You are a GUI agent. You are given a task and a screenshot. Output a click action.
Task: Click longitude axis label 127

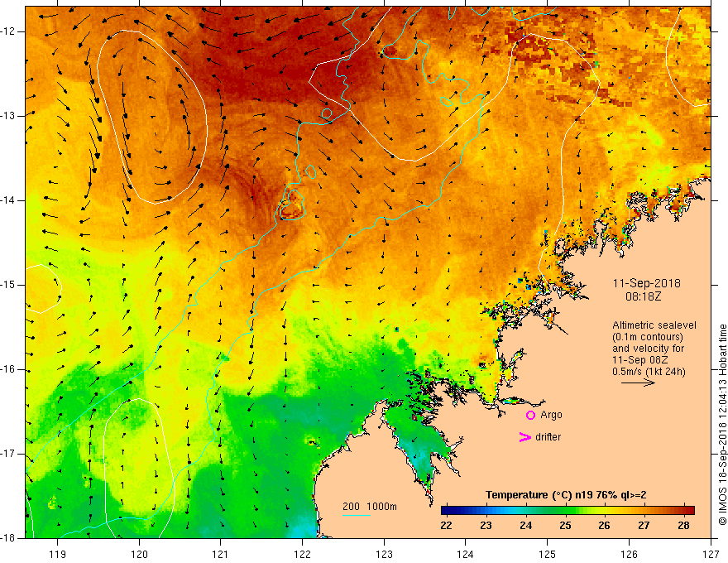point(711,554)
